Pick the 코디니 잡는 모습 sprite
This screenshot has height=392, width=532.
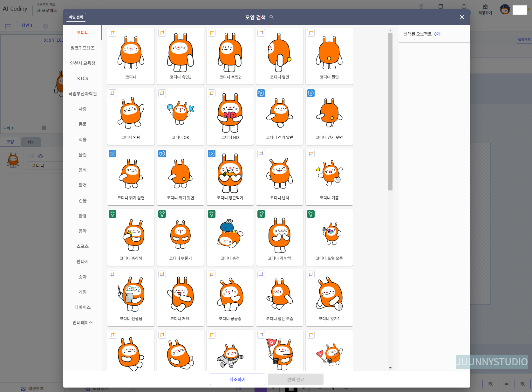click(280, 298)
